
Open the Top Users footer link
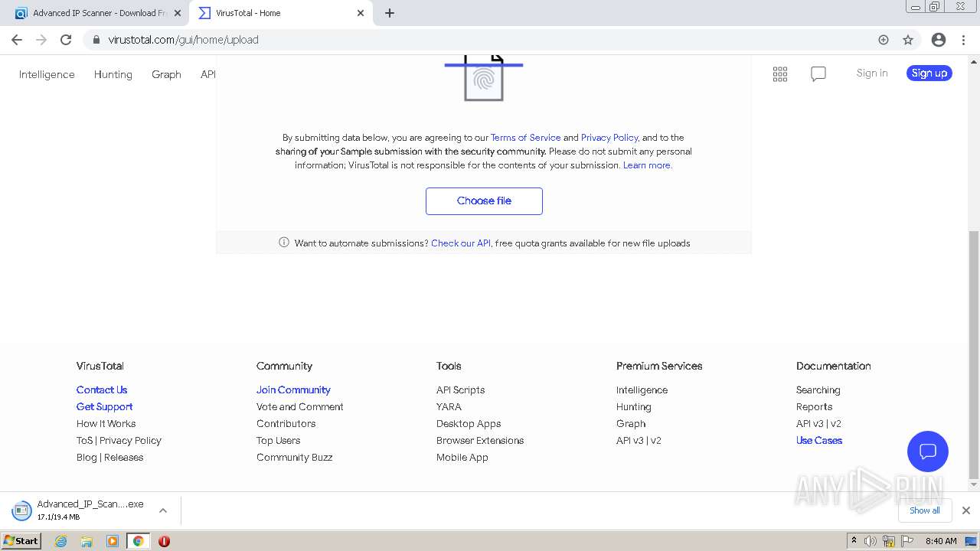[x=278, y=441]
